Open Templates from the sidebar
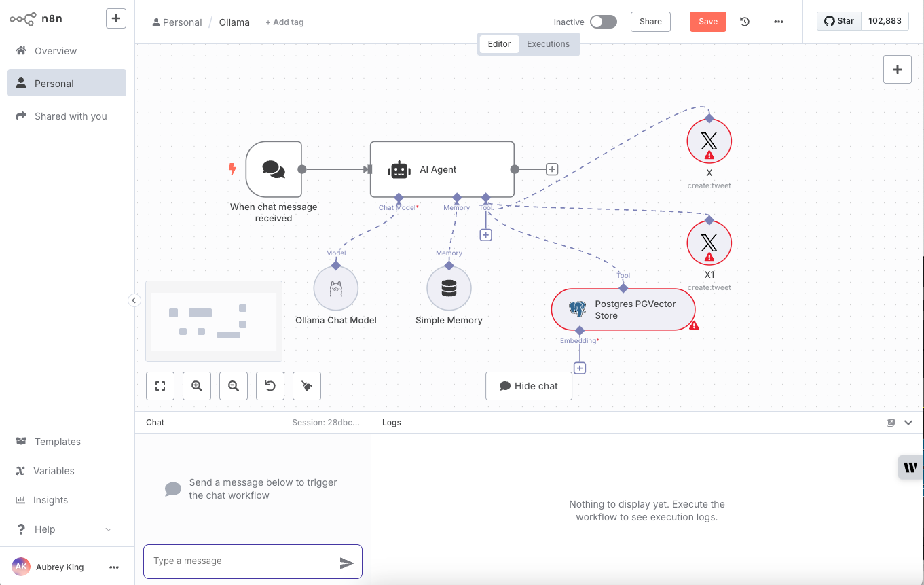The height and width of the screenshot is (585, 924). tap(67, 442)
